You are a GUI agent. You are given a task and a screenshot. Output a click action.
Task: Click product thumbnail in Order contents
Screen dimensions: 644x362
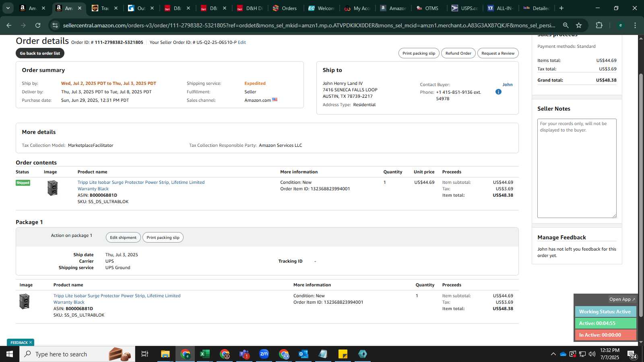pyautogui.click(x=53, y=188)
